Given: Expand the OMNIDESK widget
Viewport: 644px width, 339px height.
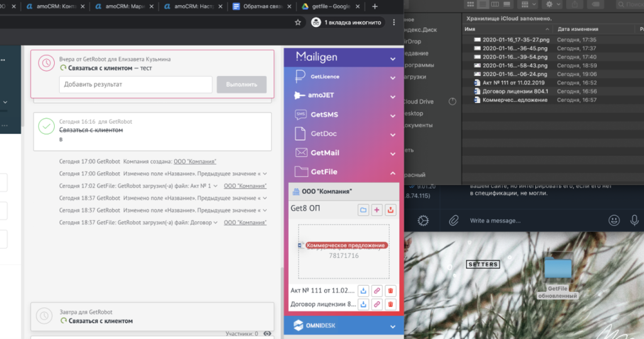Looking at the screenshot, I should tap(392, 326).
